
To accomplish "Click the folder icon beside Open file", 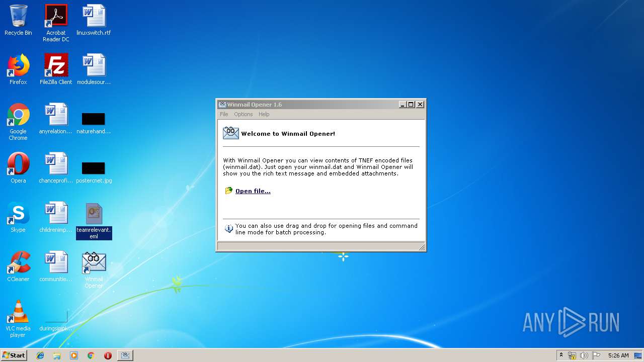I will click(x=229, y=191).
